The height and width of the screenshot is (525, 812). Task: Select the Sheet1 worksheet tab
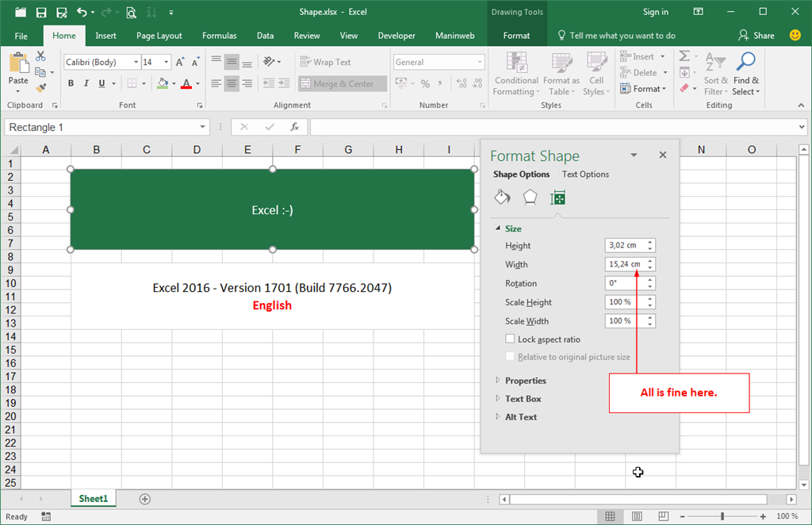(94, 499)
